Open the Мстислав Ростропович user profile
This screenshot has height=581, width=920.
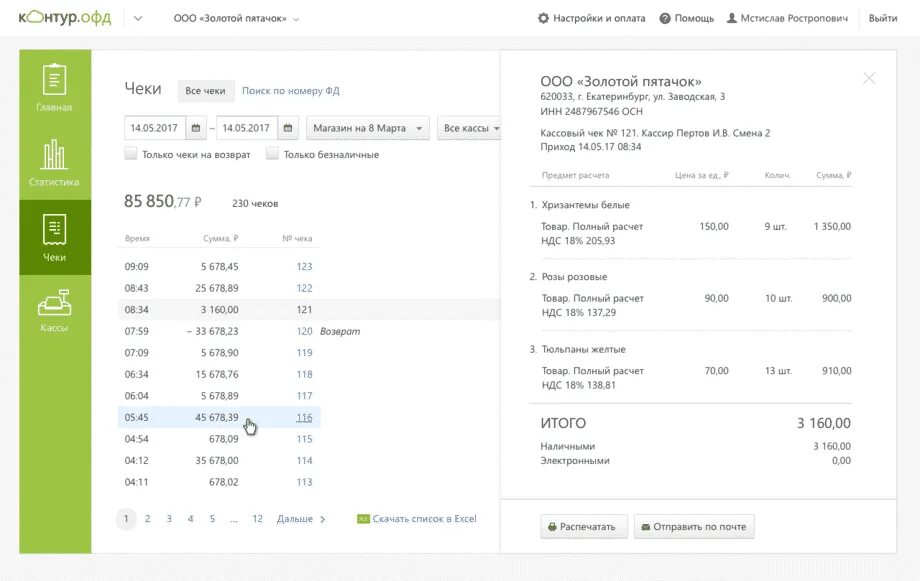[787, 18]
